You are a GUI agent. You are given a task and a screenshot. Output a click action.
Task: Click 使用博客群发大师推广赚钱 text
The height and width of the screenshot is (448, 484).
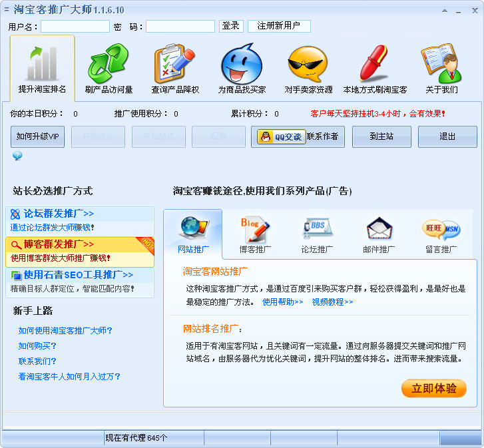click(61, 258)
